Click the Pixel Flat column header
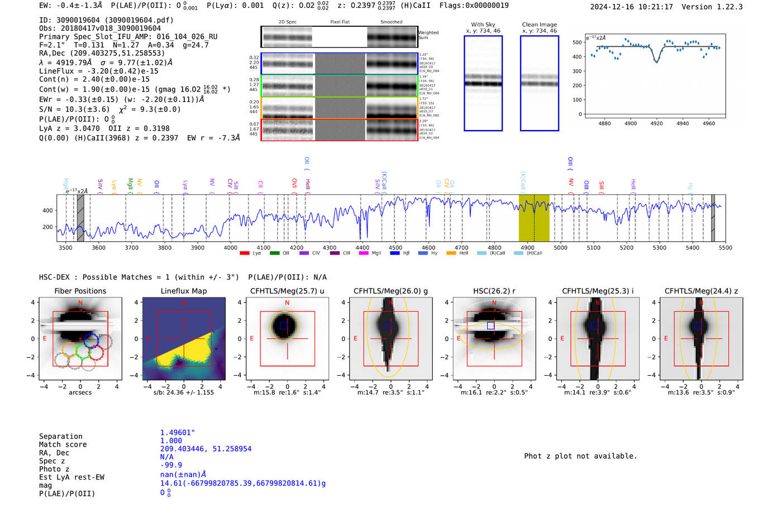 click(340, 22)
